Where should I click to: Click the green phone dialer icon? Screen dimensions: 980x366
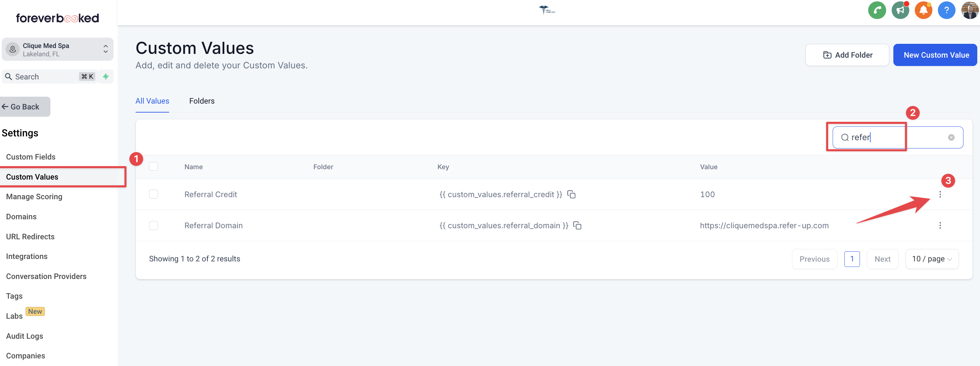[877, 10]
